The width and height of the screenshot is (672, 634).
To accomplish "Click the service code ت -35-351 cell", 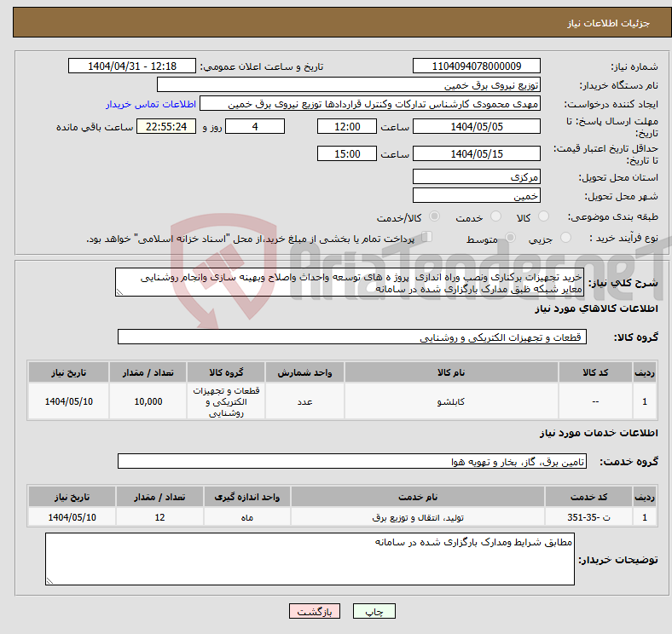I will 589,517.
